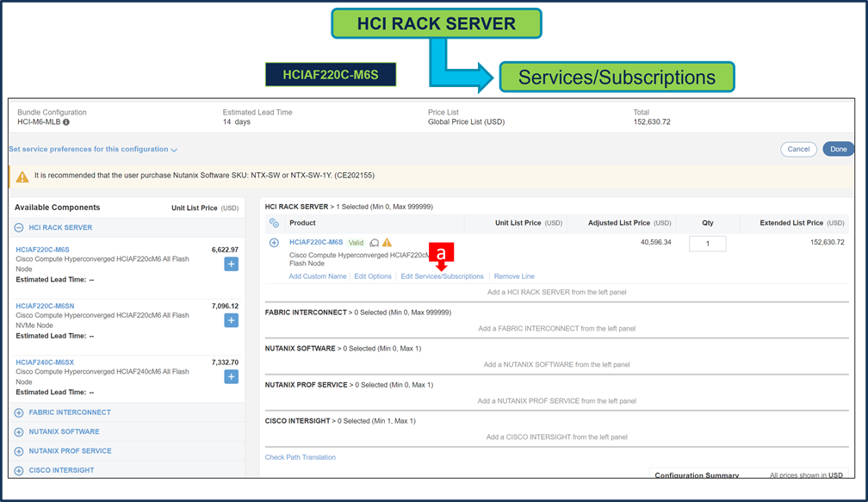868x502 pixels.
Task: Click the Done button
Action: pos(838,150)
